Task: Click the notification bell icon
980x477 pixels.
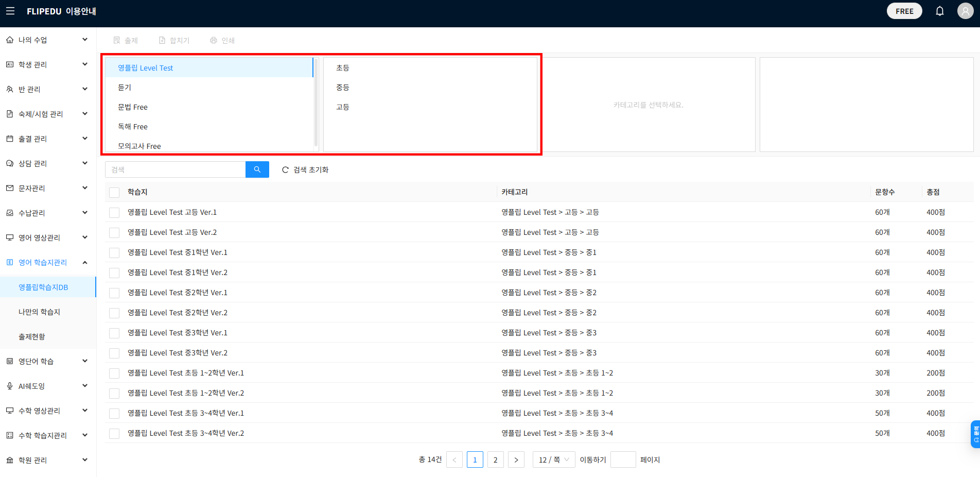Action: coord(940,11)
